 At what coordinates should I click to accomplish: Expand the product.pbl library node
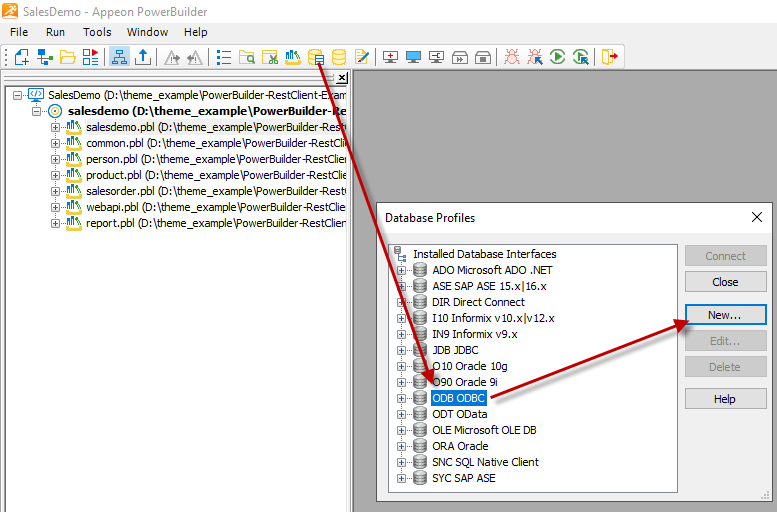tap(55, 175)
